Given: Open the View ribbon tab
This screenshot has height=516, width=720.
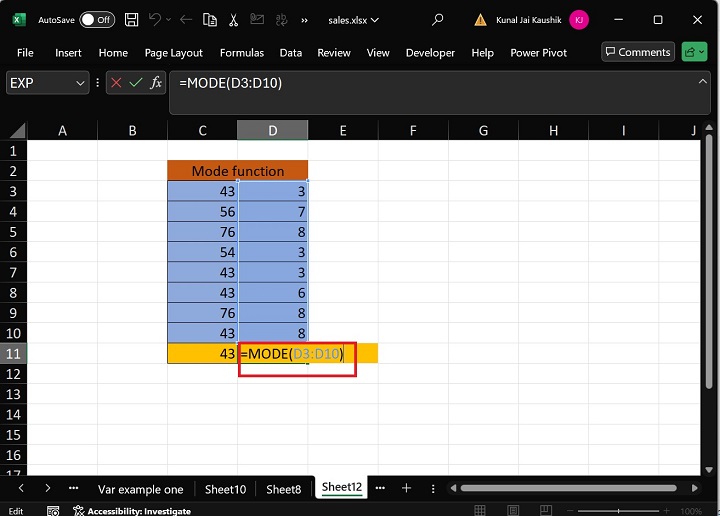Looking at the screenshot, I should [378, 53].
